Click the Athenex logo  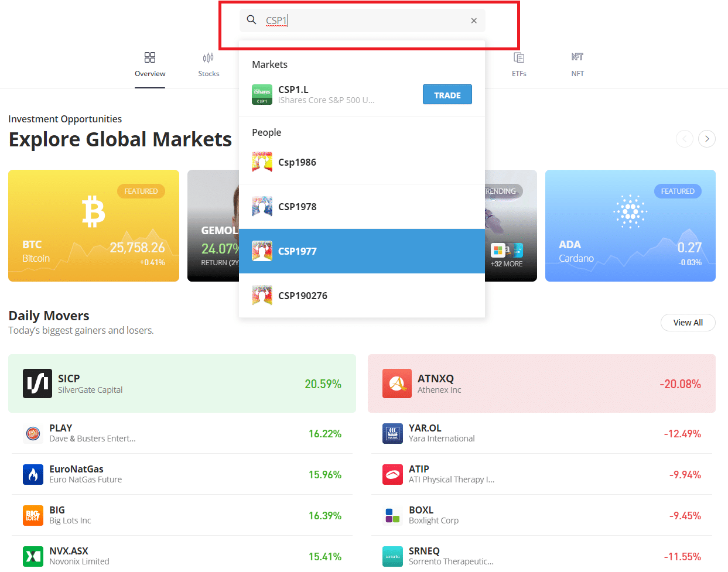pos(397,383)
